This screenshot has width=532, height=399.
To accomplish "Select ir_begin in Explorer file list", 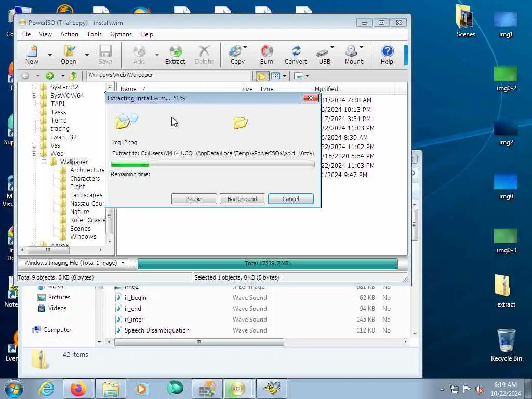I will pos(136,298).
